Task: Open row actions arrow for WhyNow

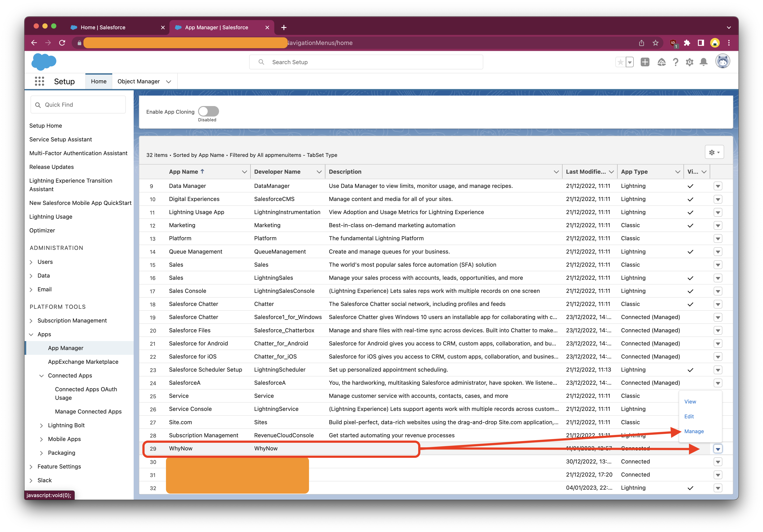Action: (718, 449)
